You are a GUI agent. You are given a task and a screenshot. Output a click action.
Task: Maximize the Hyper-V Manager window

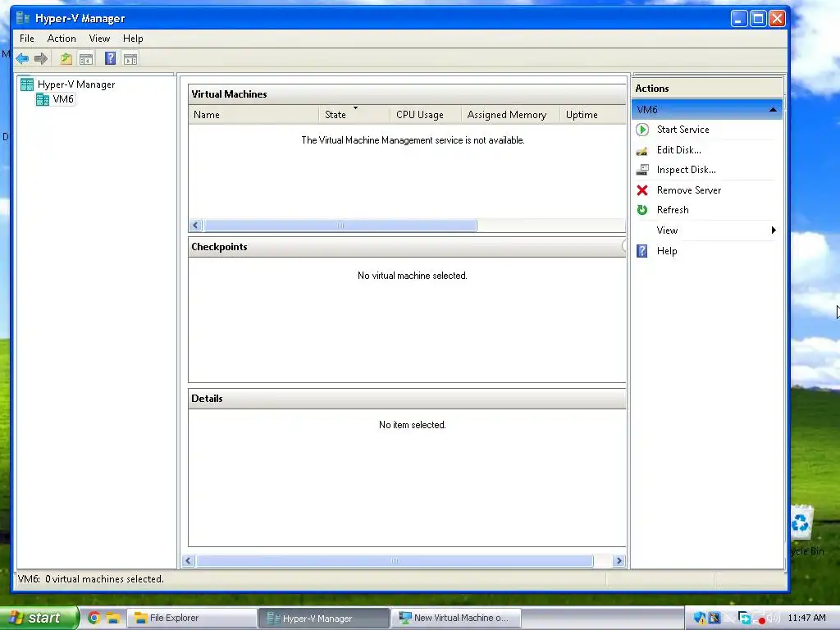click(x=758, y=19)
